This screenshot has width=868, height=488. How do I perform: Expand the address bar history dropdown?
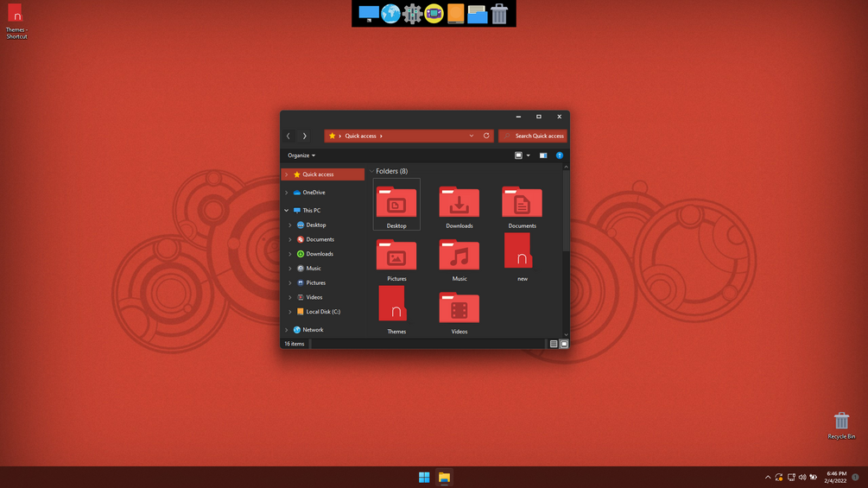click(x=471, y=136)
